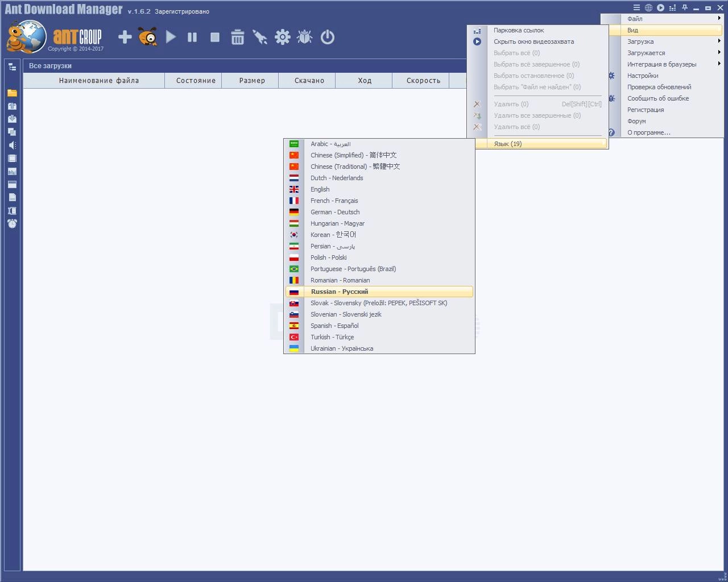The height and width of the screenshot is (582, 728).
Task: Select French - Français language
Action: point(379,201)
